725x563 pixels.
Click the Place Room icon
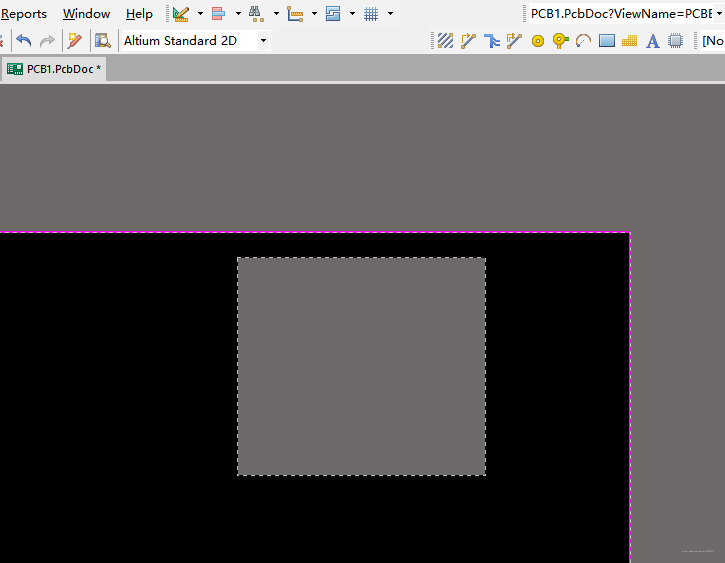333,14
